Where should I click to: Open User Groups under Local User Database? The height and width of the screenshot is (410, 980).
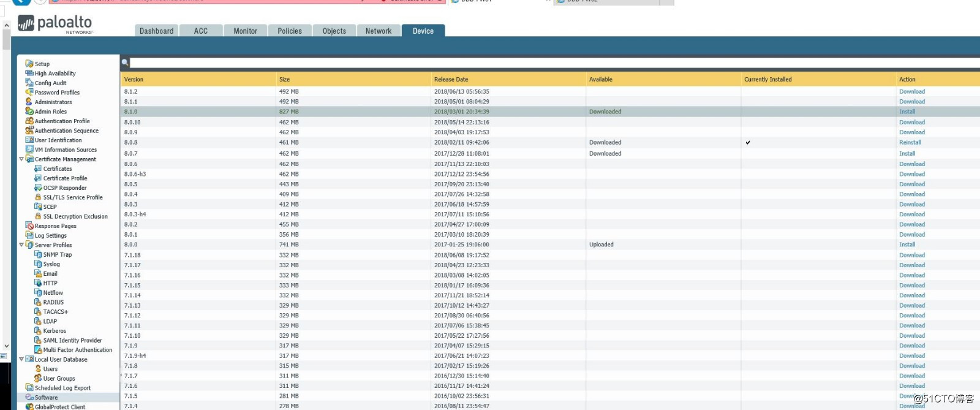59,378
